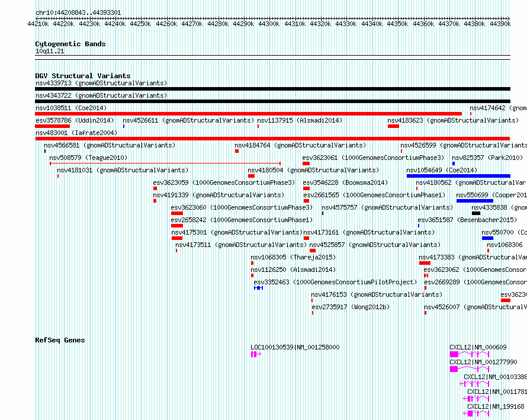Click nsv1137915 (Alsmadi2014) label
The image size is (527, 420).
click(300, 120)
